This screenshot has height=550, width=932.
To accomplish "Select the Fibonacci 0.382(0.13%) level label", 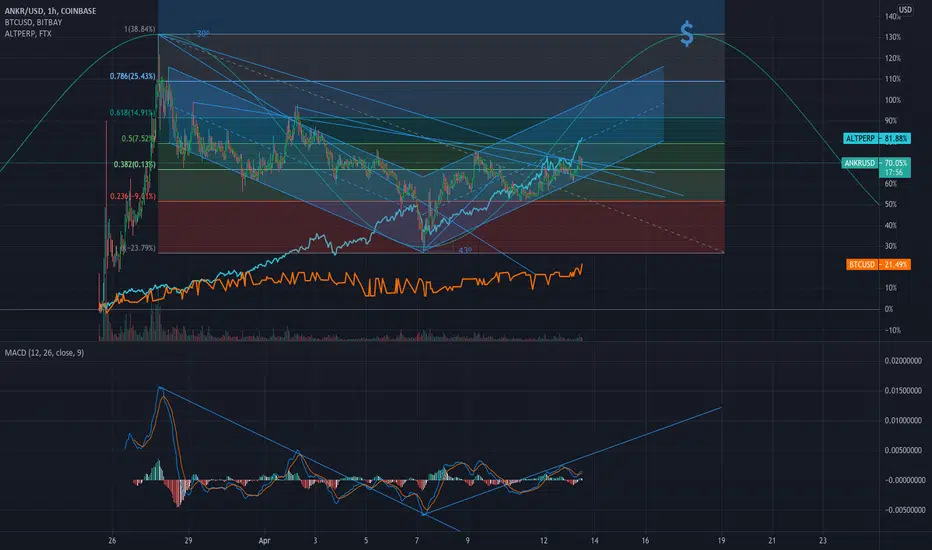I will click(x=134, y=164).
